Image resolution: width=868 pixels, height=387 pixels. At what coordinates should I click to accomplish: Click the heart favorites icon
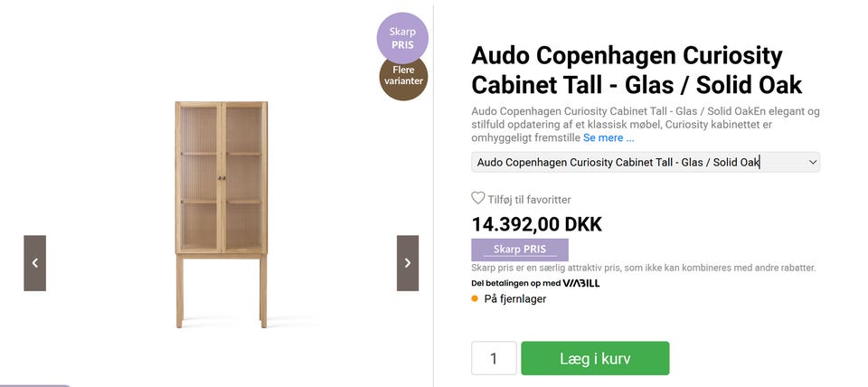[x=478, y=199]
